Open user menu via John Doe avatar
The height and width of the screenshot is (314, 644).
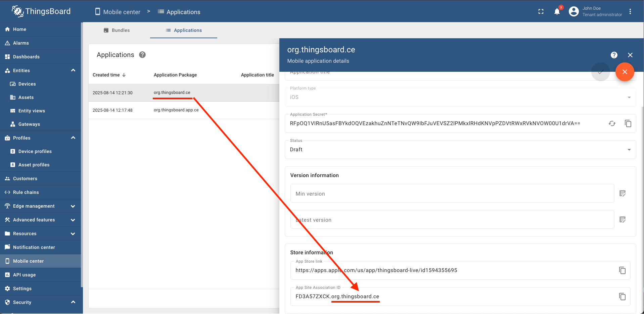573,11
